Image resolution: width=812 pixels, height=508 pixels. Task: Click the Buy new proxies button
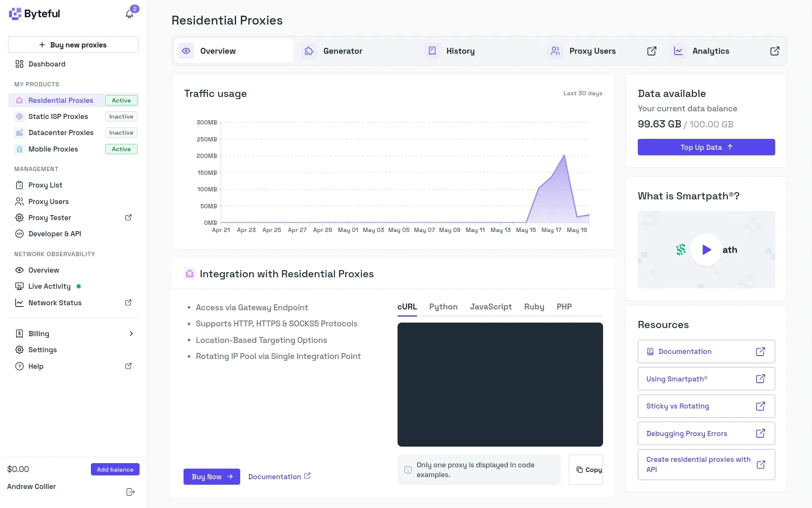(73, 45)
